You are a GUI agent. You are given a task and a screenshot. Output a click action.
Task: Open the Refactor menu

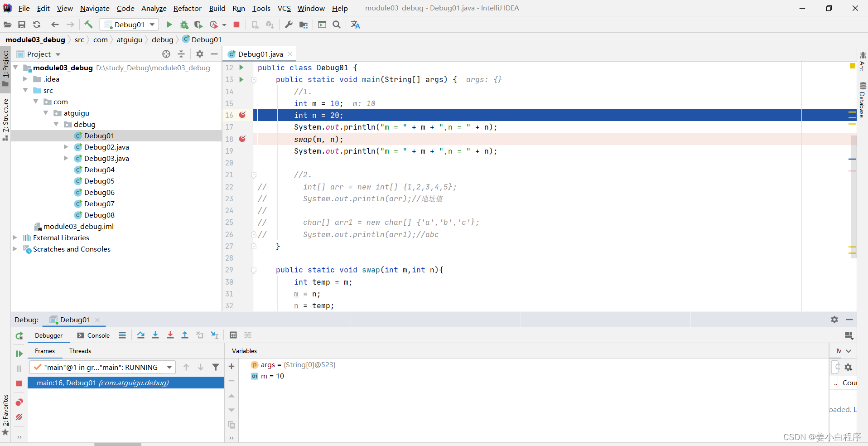pos(188,8)
